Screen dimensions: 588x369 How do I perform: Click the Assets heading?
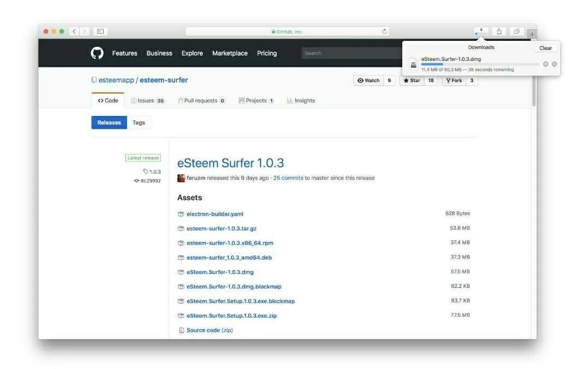click(190, 198)
